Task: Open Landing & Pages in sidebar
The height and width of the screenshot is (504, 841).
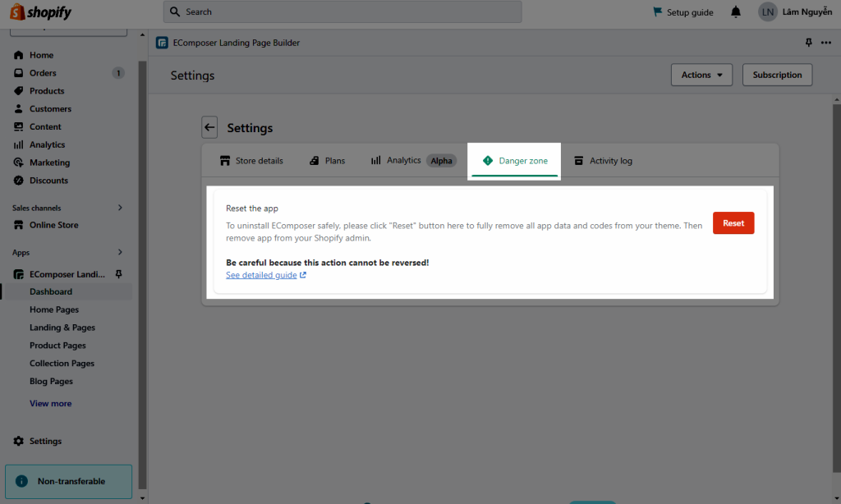Action: pos(62,328)
